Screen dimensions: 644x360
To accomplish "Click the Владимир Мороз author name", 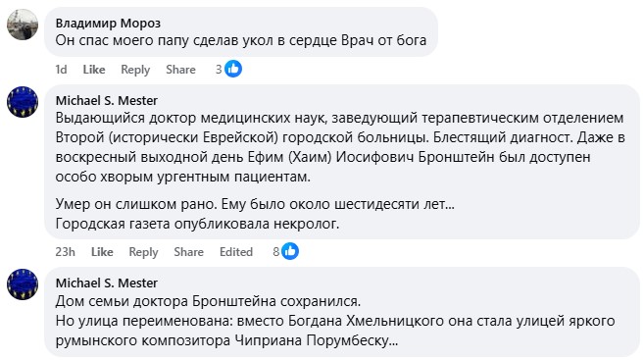I will click(108, 23).
